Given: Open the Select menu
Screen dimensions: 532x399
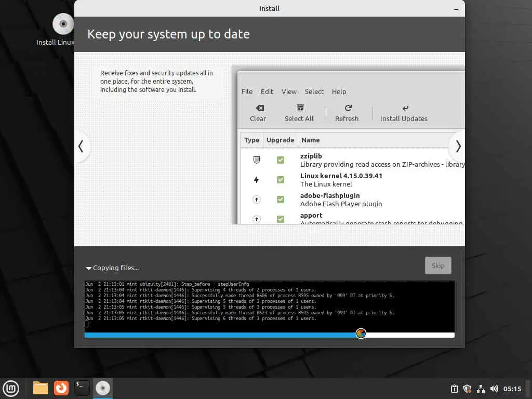Looking at the screenshot, I should 314,91.
